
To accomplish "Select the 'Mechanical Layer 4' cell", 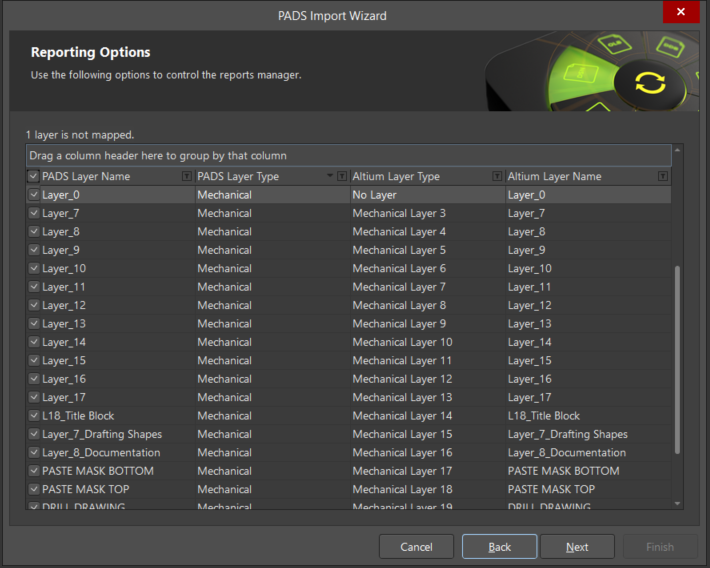I will pos(427,231).
